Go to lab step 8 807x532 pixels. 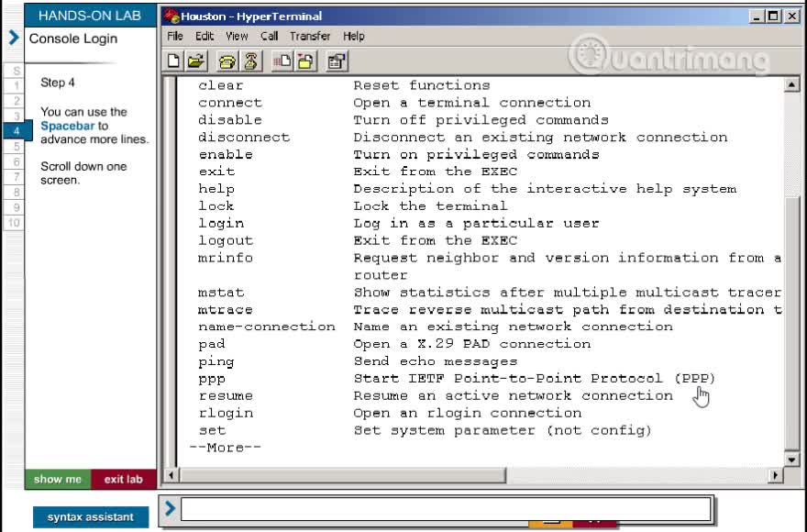[x=16, y=192]
